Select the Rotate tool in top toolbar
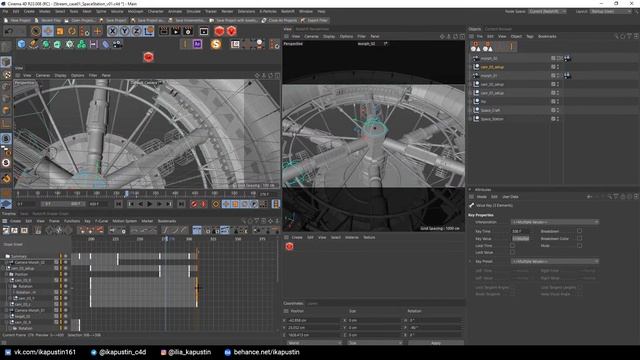Image resolution: width=640 pixels, height=360 pixels. (x=72, y=31)
